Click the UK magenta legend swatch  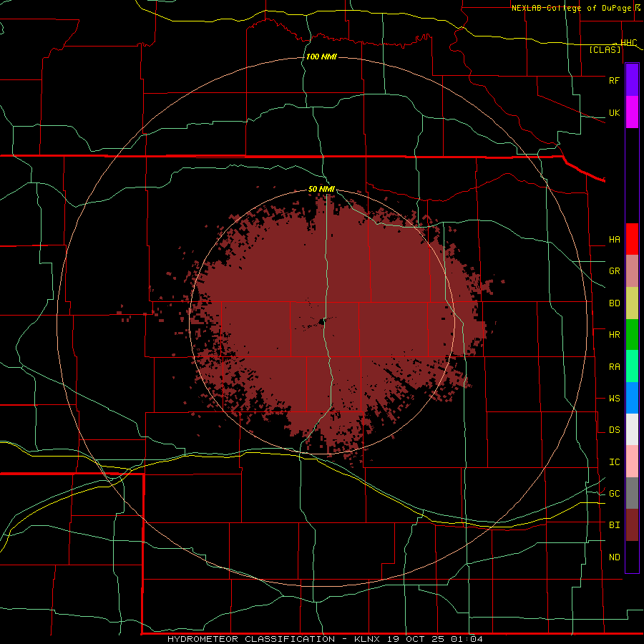point(632,112)
